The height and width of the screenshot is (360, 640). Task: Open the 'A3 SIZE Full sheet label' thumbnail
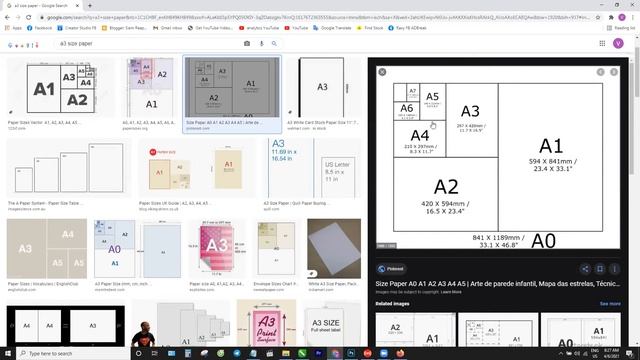332,323
